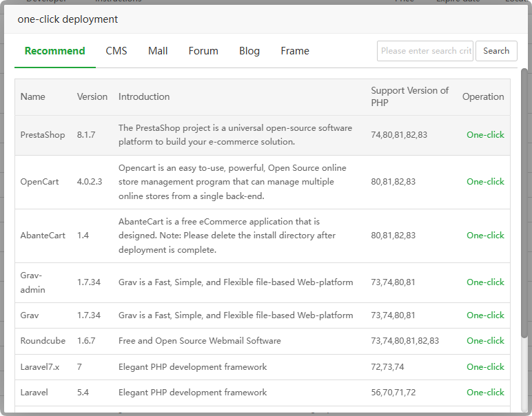
Task: Open the Blog category tab
Action: (x=249, y=51)
